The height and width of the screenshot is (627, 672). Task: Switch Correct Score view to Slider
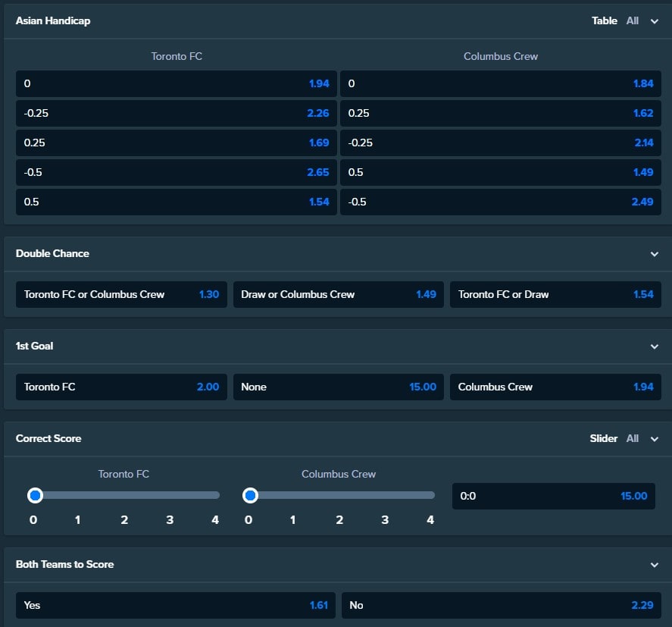(x=603, y=438)
